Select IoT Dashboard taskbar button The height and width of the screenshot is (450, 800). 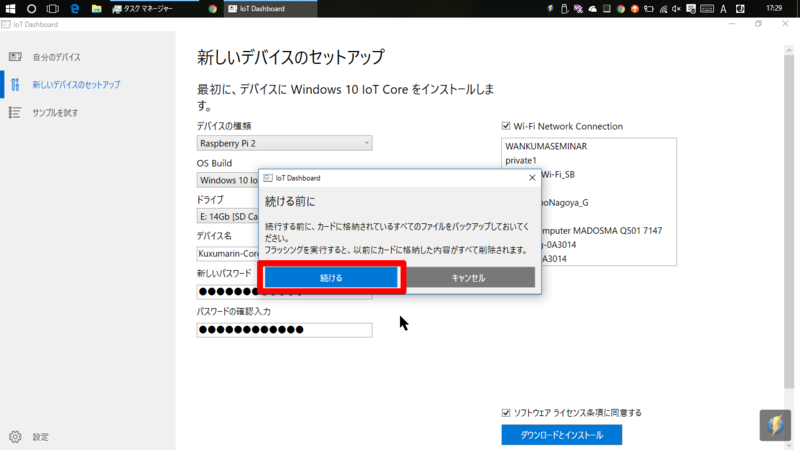[x=270, y=8]
